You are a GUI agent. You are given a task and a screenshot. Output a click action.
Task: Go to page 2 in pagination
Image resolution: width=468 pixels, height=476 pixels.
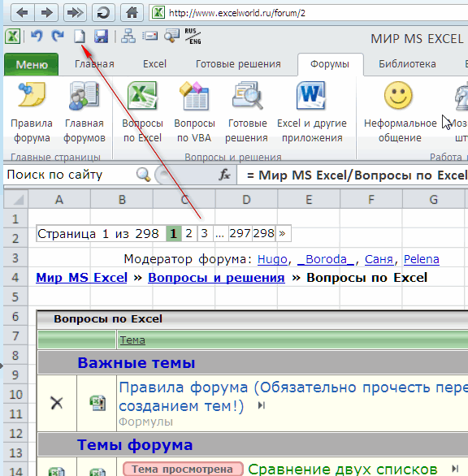(x=188, y=233)
